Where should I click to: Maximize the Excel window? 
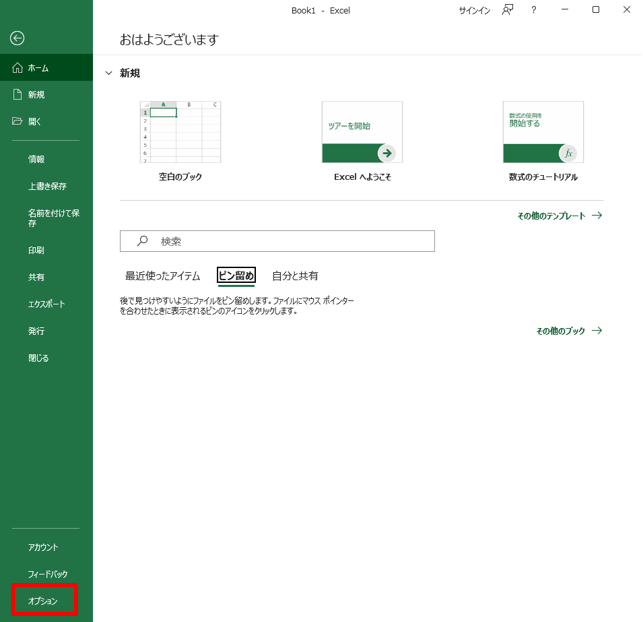tap(595, 10)
